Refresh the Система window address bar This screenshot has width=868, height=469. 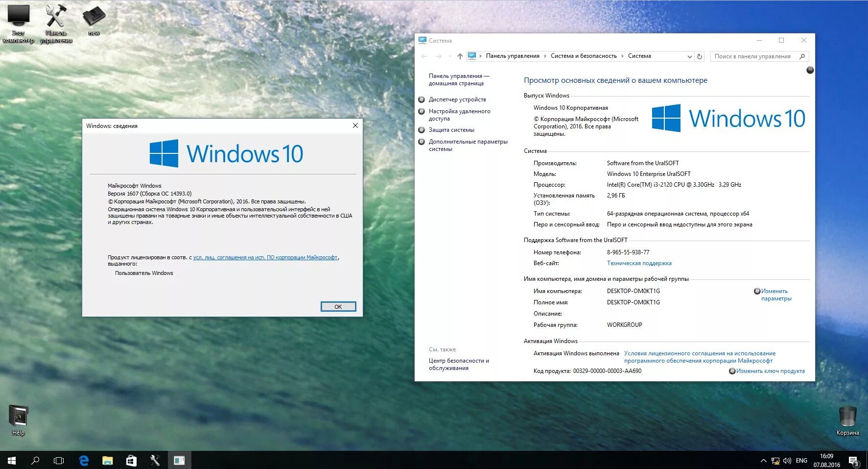[x=700, y=56]
